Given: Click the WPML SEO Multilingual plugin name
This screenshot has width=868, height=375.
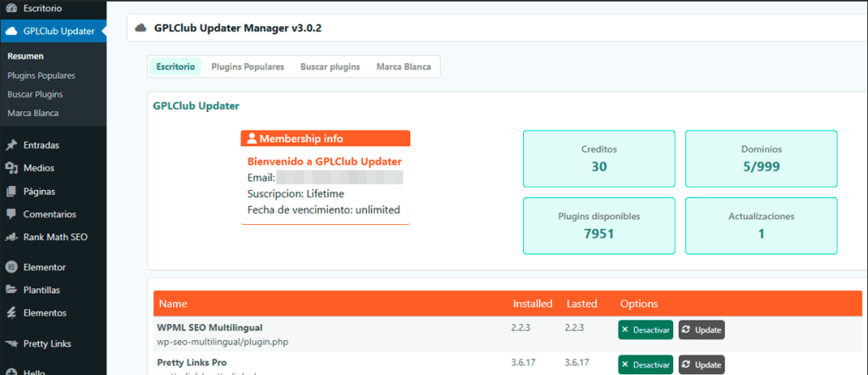Looking at the screenshot, I should click(x=209, y=327).
